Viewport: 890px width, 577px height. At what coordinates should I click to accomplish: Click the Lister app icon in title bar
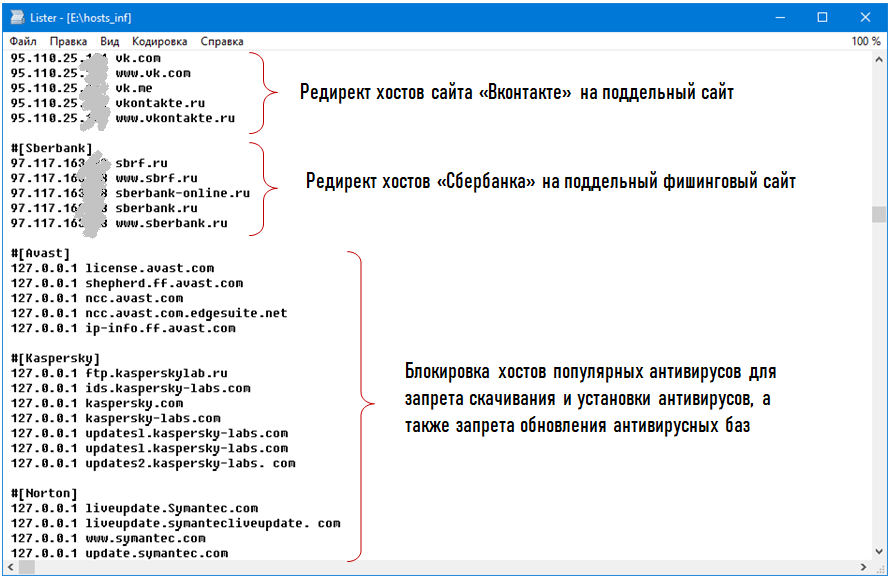[x=17, y=18]
